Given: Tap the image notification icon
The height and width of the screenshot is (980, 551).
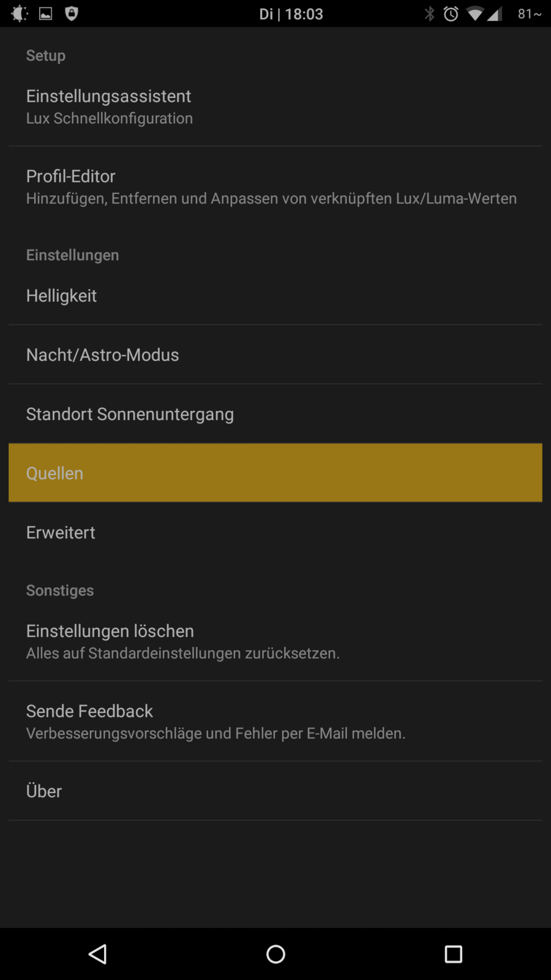Looking at the screenshot, I should 46,13.
